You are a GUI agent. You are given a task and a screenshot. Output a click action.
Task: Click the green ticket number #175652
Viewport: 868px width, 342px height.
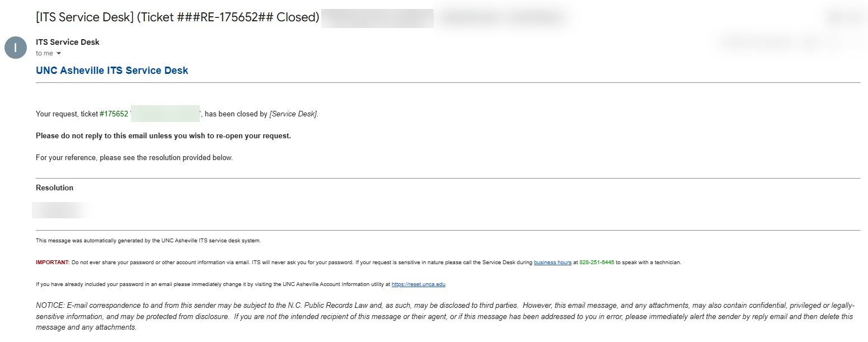click(114, 114)
